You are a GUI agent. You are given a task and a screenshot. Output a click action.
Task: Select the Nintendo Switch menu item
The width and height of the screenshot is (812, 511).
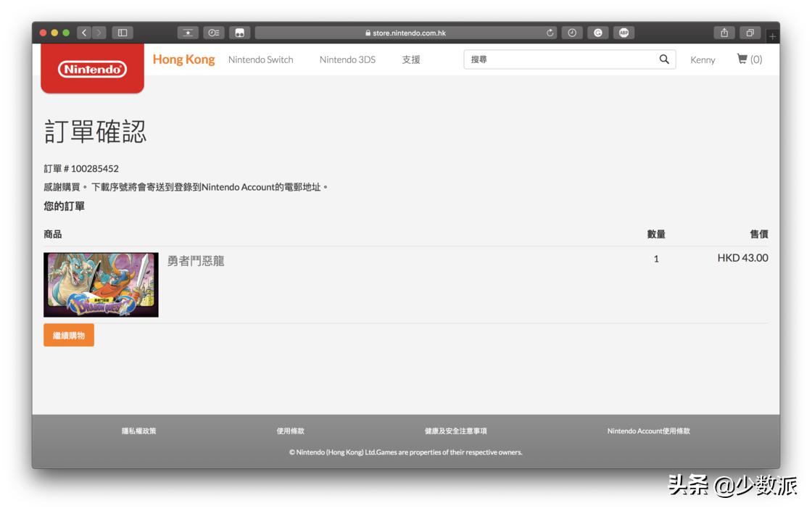[261, 59]
